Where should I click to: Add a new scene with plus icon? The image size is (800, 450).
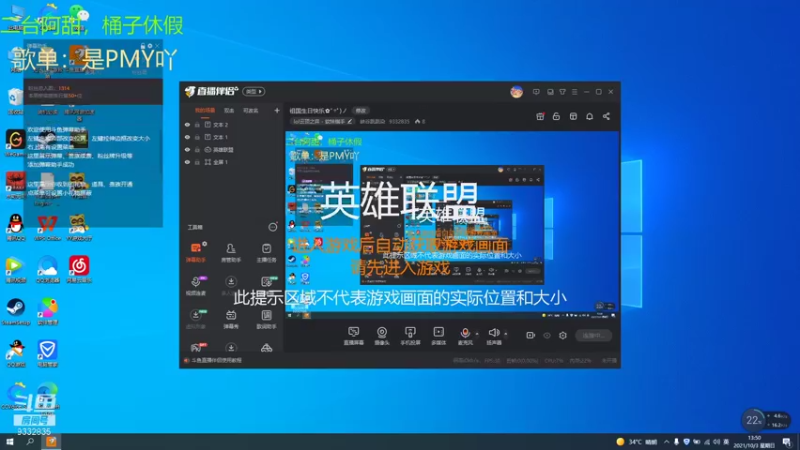coord(277,110)
